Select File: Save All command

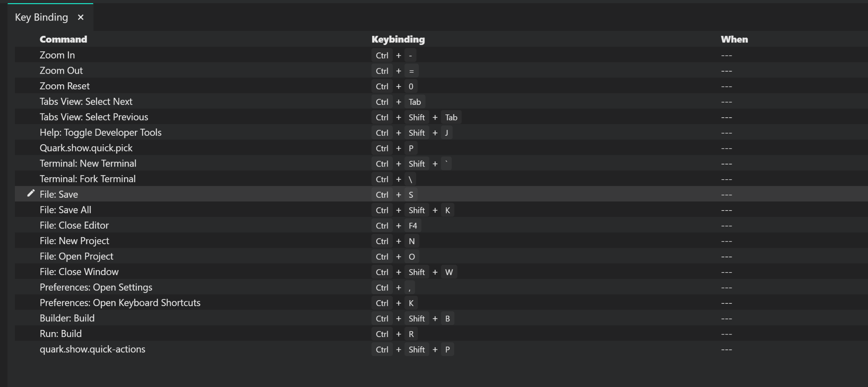tap(66, 210)
